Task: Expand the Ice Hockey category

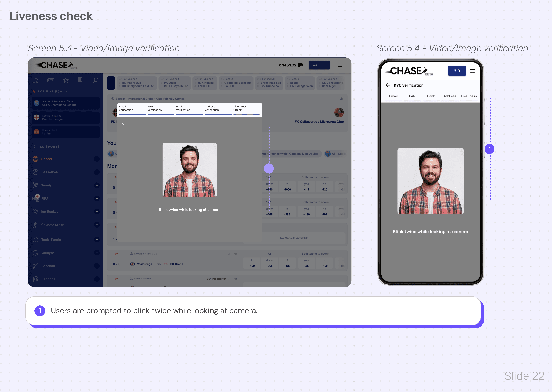Action: click(97, 212)
